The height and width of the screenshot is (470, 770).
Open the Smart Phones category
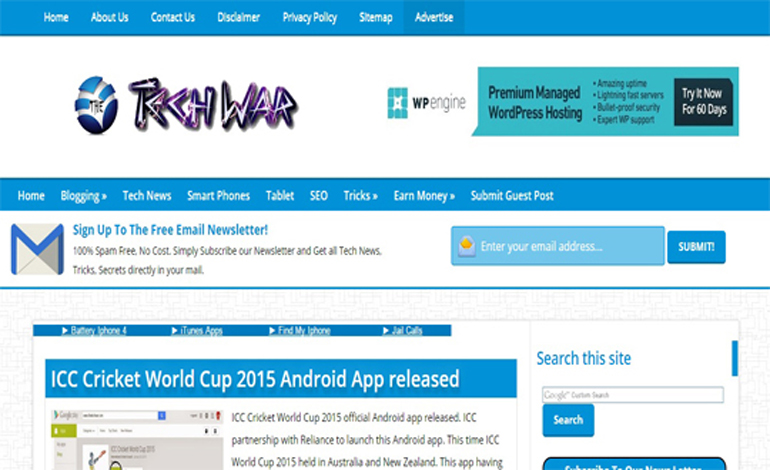(219, 195)
